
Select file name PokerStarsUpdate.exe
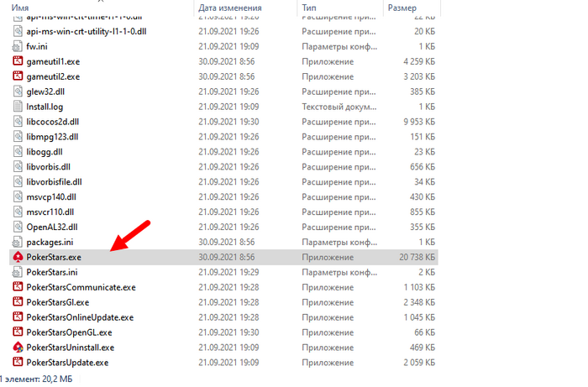pyautogui.click(x=67, y=363)
